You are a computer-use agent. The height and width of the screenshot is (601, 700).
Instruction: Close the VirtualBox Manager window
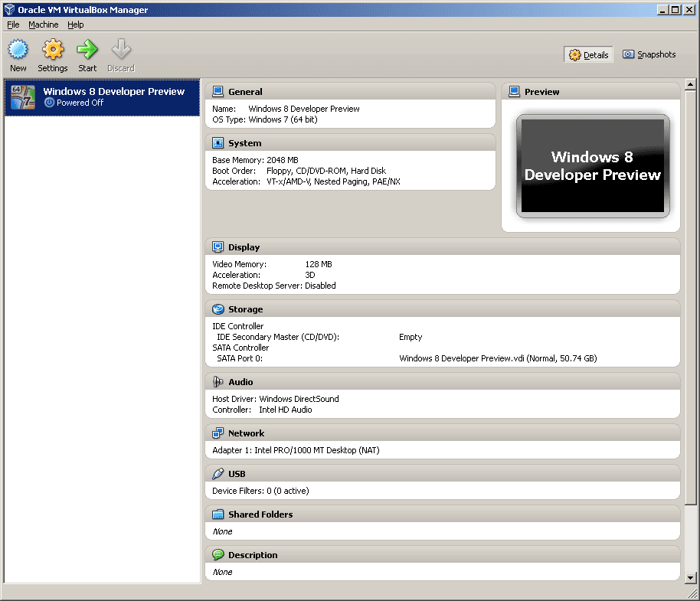point(689,9)
